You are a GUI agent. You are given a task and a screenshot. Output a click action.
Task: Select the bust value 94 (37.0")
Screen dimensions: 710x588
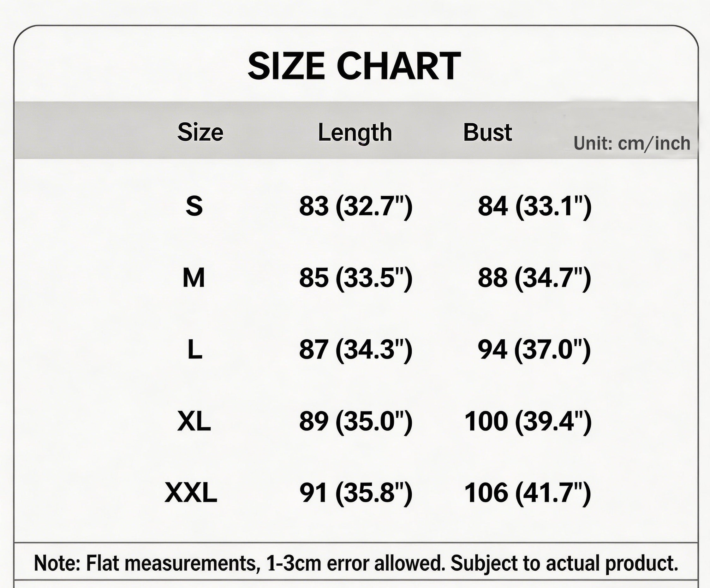[534, 350]
